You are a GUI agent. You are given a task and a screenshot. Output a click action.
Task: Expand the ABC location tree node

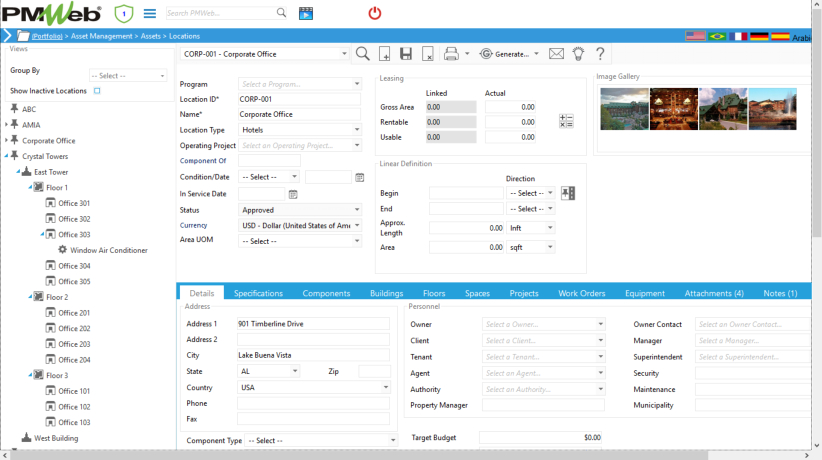pyautogui.click(x=7, y=109)
